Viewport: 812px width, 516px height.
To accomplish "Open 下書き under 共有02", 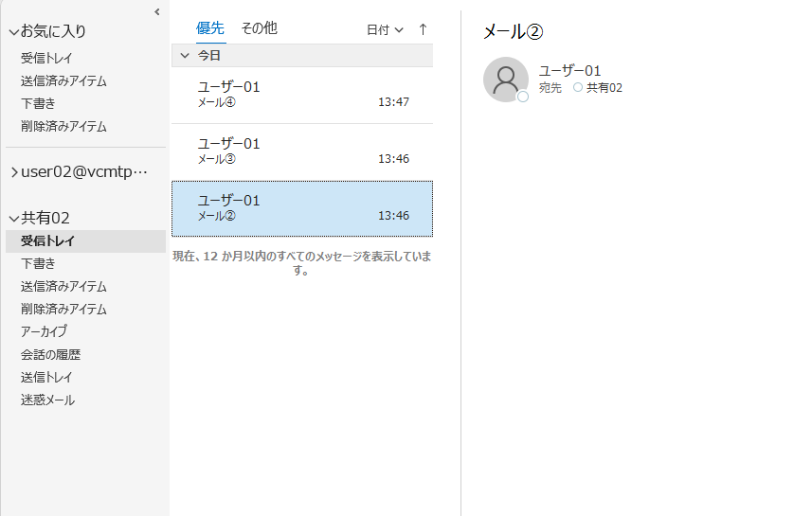I will [38, 264].
